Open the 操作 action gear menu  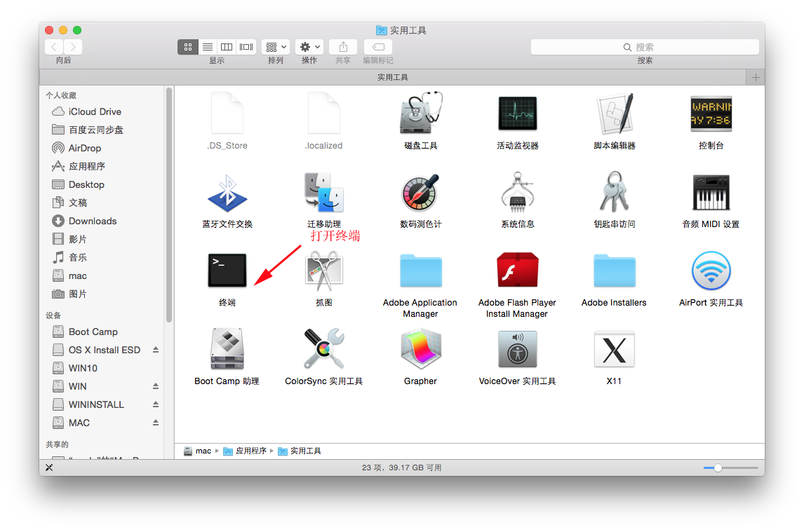309,47
